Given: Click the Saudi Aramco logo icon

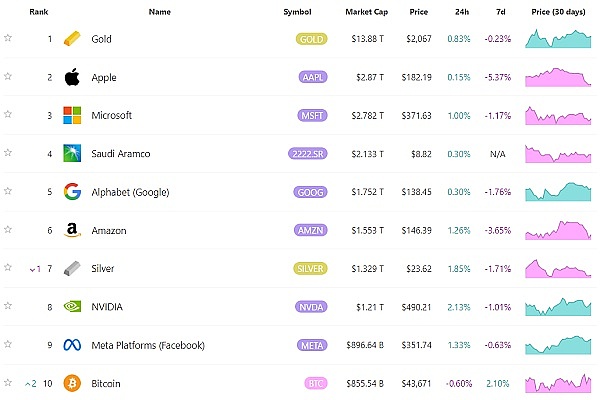Looking at the screenshot, I should 73,154.
